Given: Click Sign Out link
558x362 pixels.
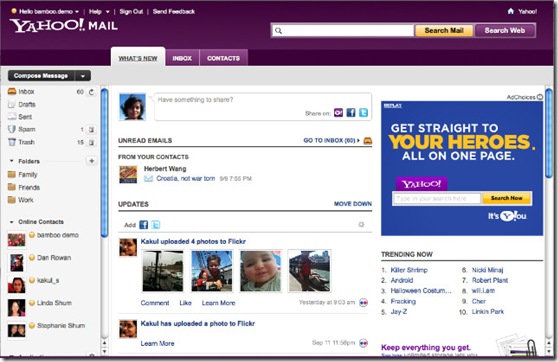Looking at the screenshot, I should click(x=131, y=11).
